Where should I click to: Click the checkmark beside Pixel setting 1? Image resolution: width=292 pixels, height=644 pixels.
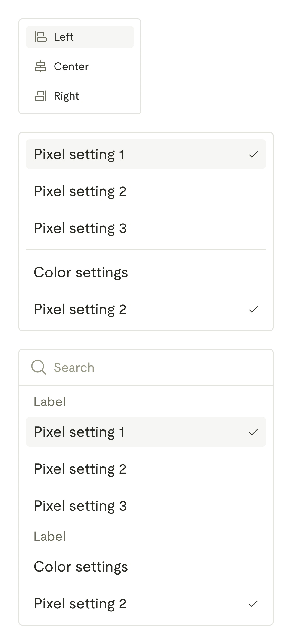[254, 155]
